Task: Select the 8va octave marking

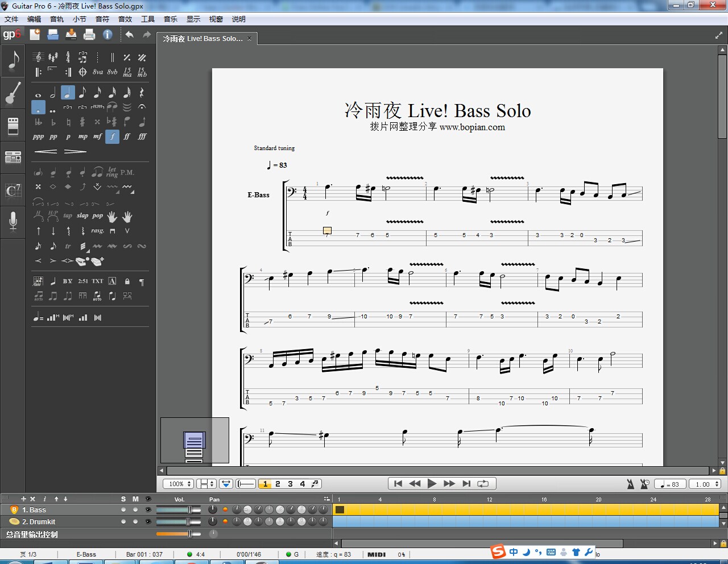Action: pyautogui.click(x=98, y=72)
